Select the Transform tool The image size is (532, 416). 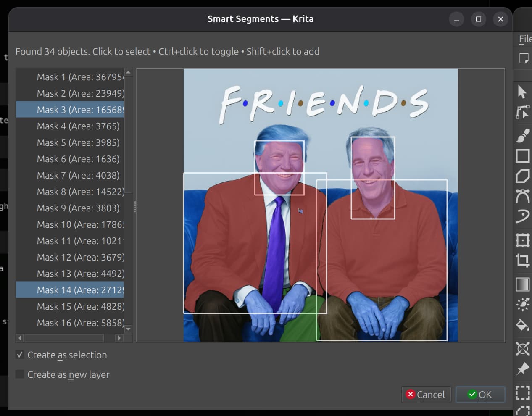(x=522, y=240)
